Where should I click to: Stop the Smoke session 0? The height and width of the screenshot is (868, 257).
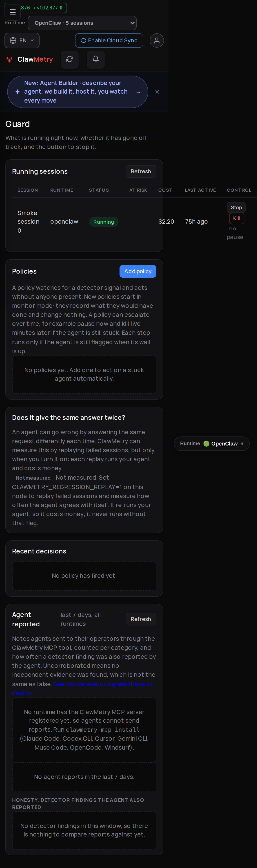[x=236, y=208]
